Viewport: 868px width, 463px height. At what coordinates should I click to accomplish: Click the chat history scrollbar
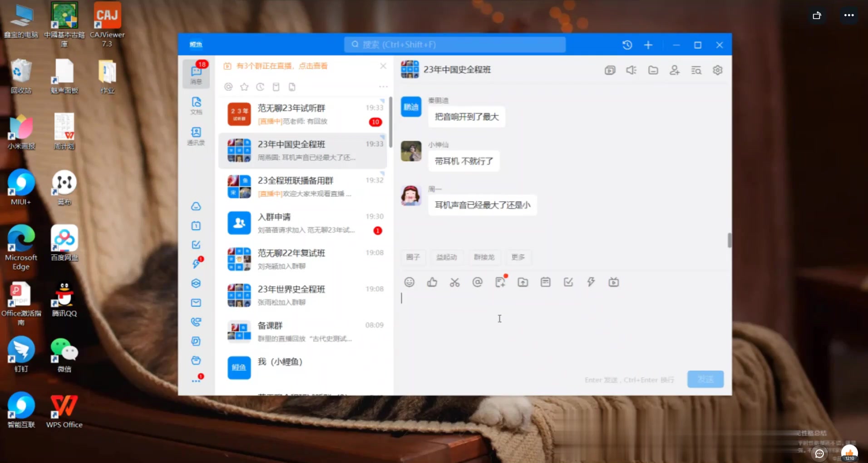tap(730, 240)
